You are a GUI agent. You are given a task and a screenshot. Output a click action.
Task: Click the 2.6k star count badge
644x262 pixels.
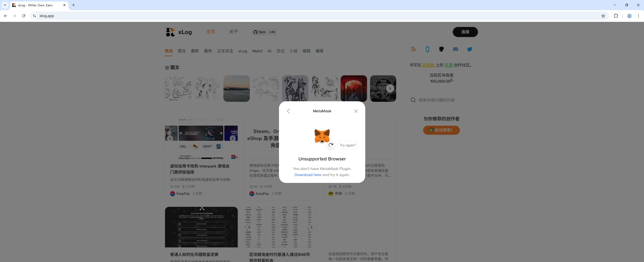click(272, 32)
